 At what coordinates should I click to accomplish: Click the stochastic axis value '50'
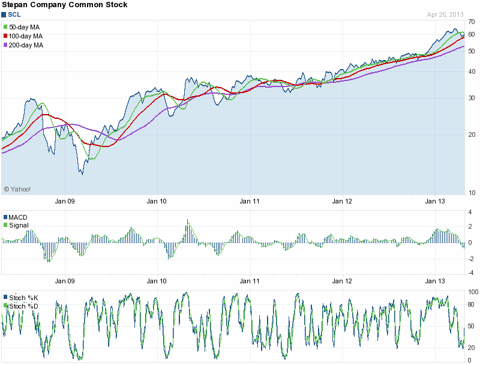tap(471, 326)
